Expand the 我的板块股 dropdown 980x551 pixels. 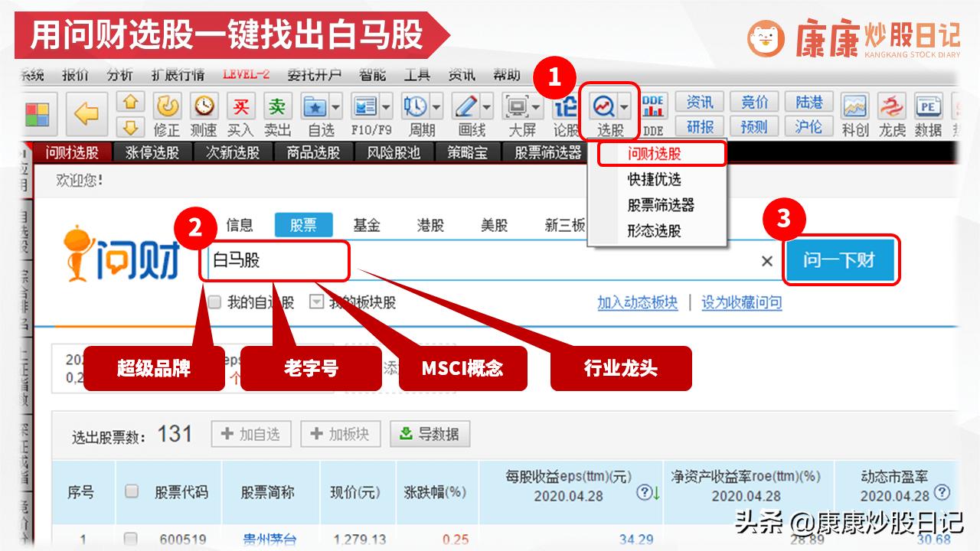318,302
